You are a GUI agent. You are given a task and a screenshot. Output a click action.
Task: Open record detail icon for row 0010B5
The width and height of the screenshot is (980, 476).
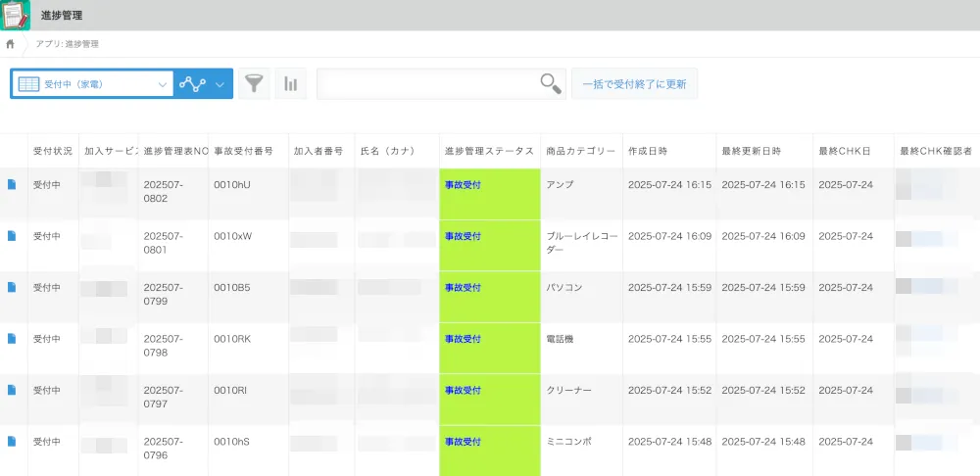point(13,287)
